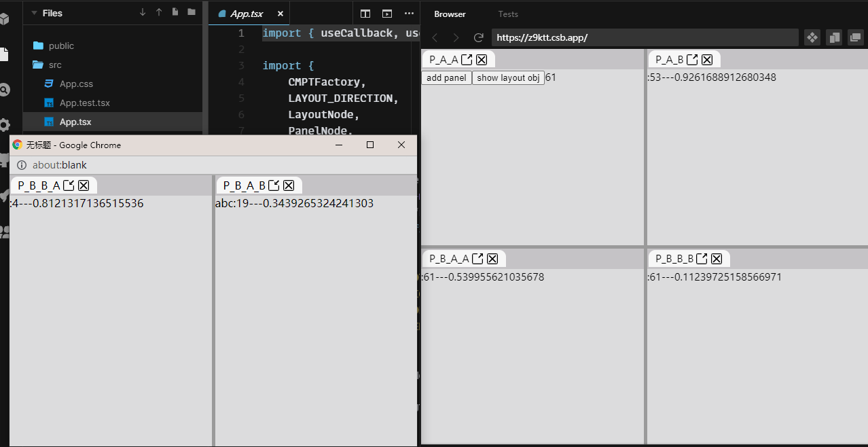The width and height of the screenshot is (868, 447).
Task: Pop out the P_B_A_A panel in the preview
Action: tap(478, 259)
